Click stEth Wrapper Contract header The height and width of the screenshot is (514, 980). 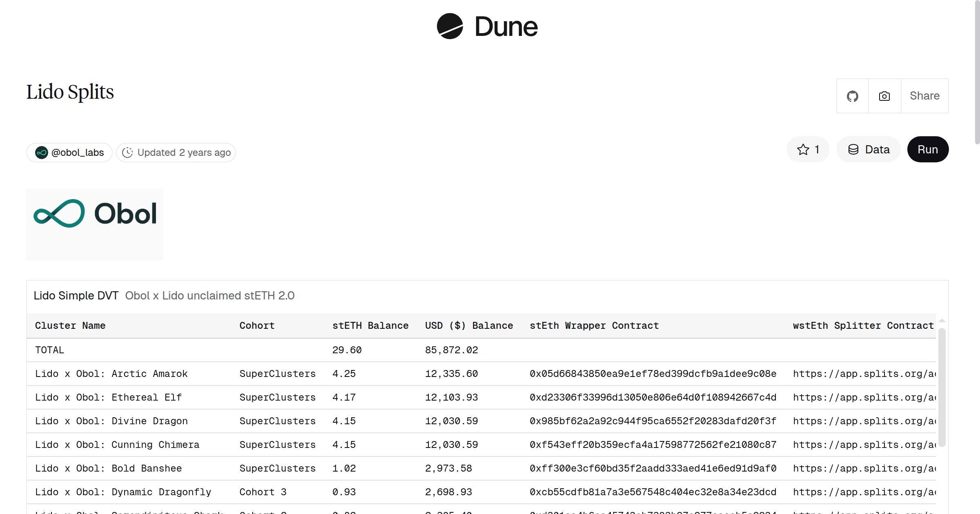pos(594,326)
